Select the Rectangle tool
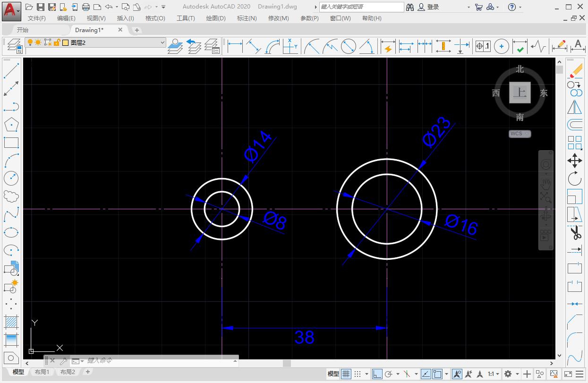This screenshot has width=588, height=383. point(11,143)
